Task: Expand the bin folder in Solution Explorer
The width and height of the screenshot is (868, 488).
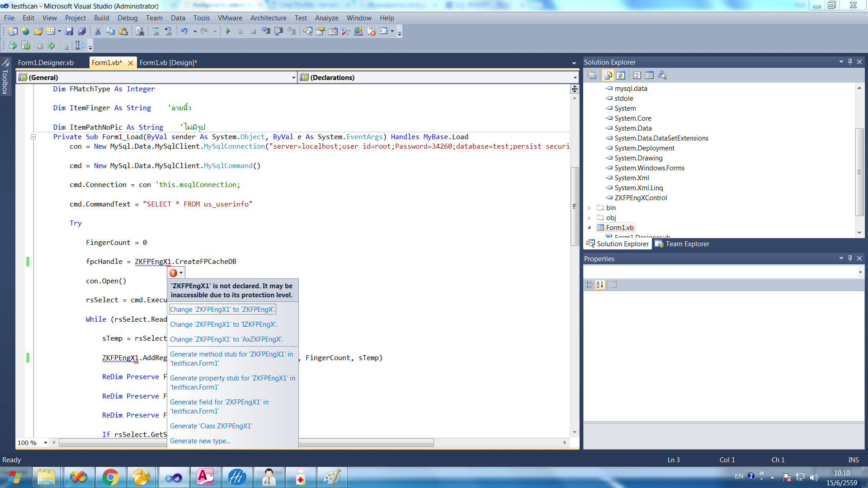Action: tap(590, 208)
